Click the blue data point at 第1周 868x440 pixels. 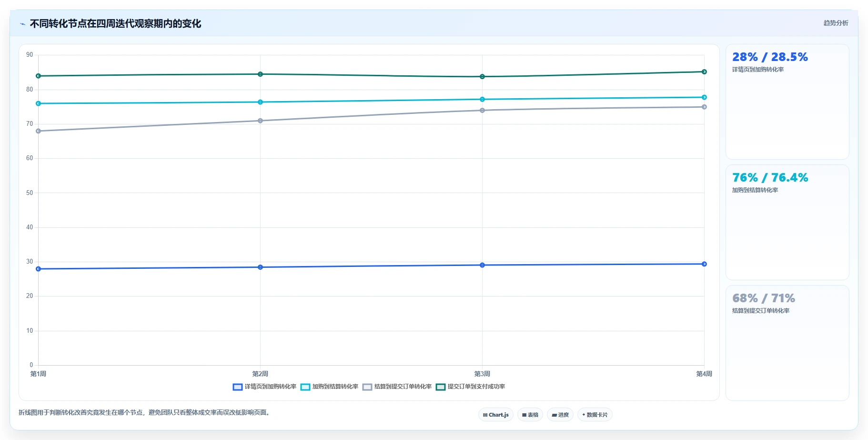pyautogui.click(x=38, y=269)
